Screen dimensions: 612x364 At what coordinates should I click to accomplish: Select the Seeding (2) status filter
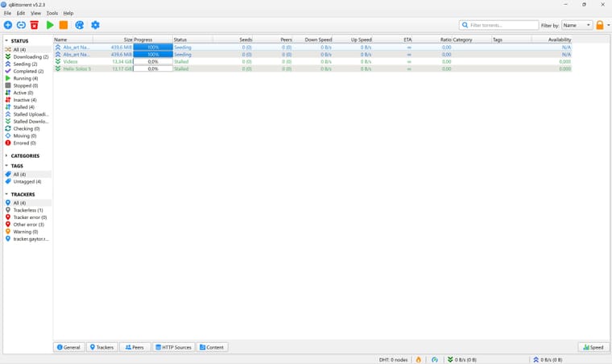point(25,64)
